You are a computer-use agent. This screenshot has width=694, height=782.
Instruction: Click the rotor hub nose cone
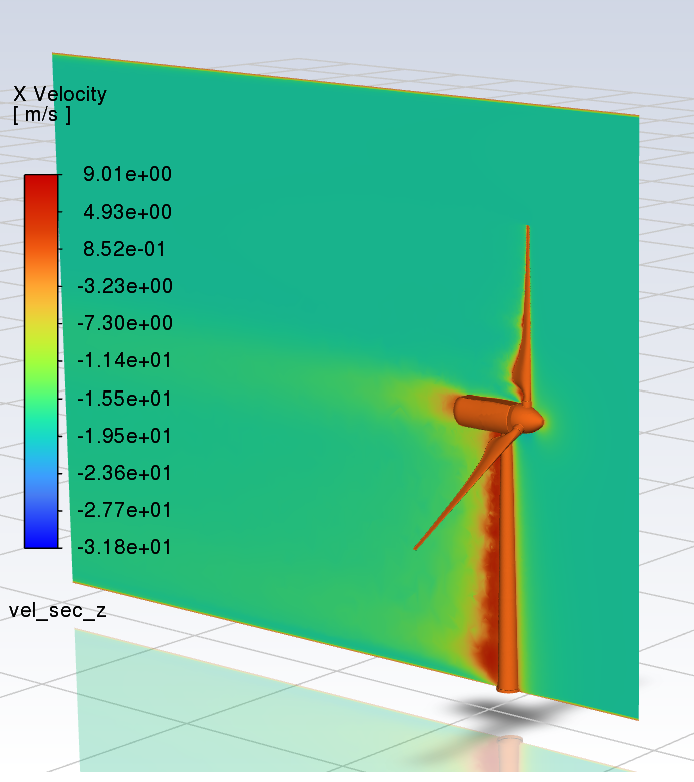pos(531,420)
